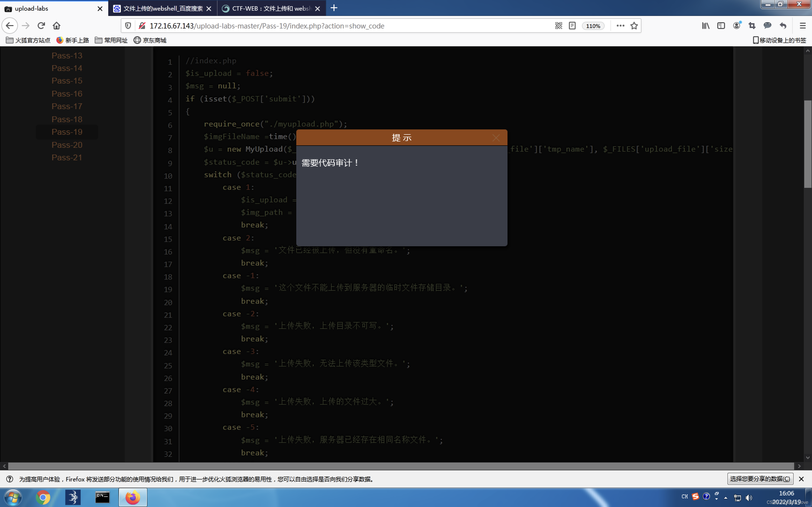This screenshot has height=507, width=812.
Task: Open a new browser tab
Action: tap(333, 8)
